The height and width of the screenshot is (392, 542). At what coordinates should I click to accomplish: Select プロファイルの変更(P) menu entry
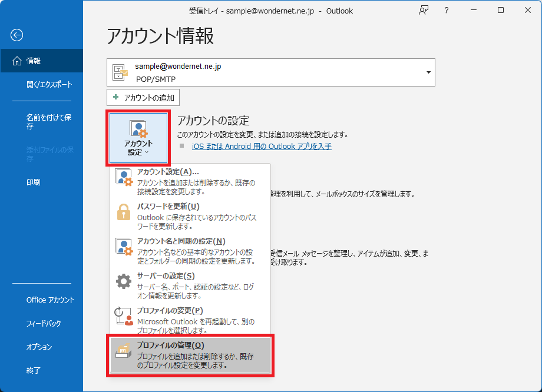tap(190, 320)
